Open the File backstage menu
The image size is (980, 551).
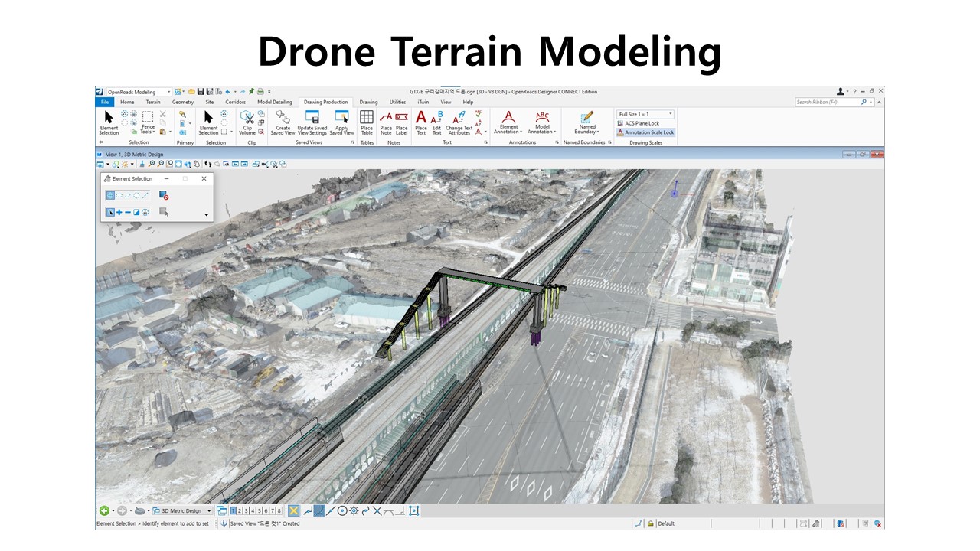click(104, 102)
